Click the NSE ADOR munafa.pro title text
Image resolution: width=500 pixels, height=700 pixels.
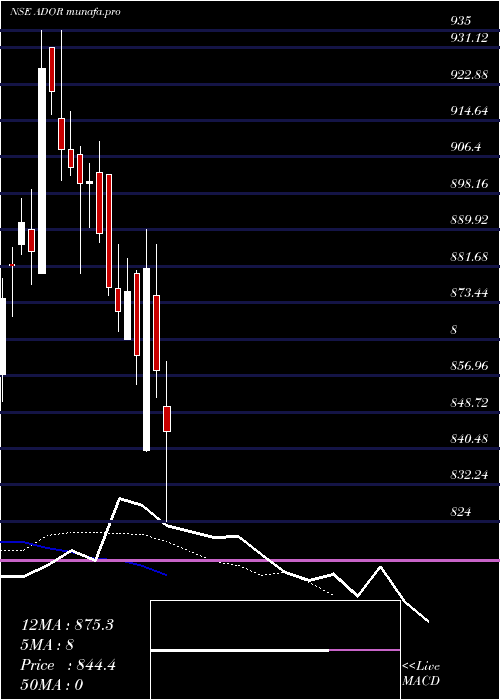[65, 12]
